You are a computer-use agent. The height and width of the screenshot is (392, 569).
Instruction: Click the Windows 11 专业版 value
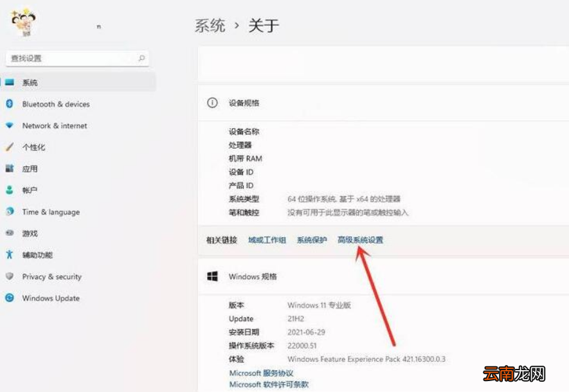coord(319,305)
